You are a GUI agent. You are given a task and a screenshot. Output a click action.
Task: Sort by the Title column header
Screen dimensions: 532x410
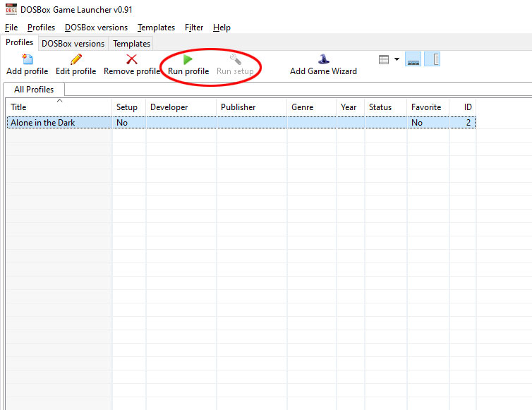tap(59, 107)
